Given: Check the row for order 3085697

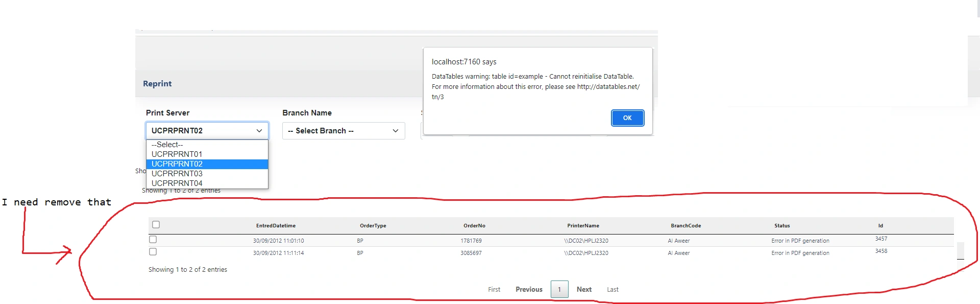Looking at the screenshot, I should 153,252.
